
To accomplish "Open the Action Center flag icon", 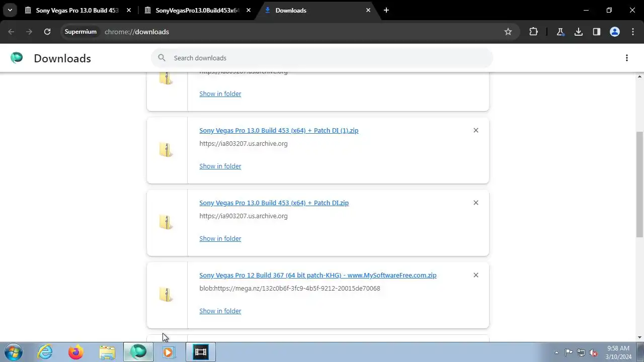I will click(569, 352).
